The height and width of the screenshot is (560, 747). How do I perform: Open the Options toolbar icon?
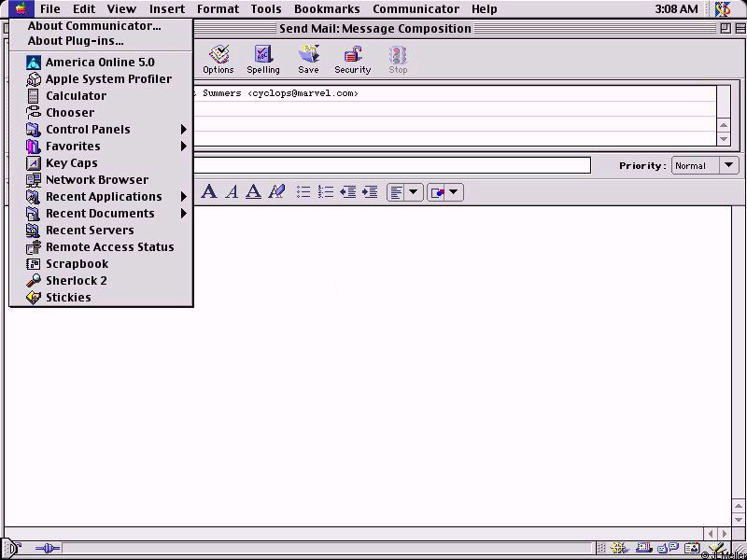218,60
